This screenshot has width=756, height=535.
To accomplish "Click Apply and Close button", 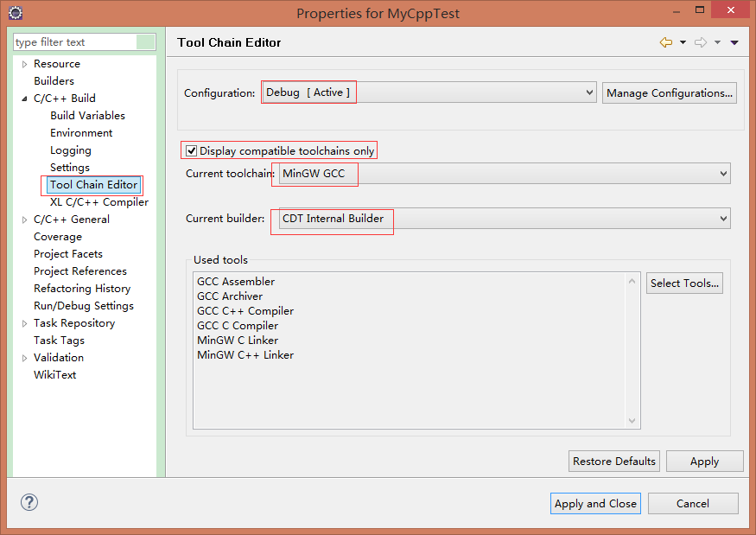I will tap(595, 504).
